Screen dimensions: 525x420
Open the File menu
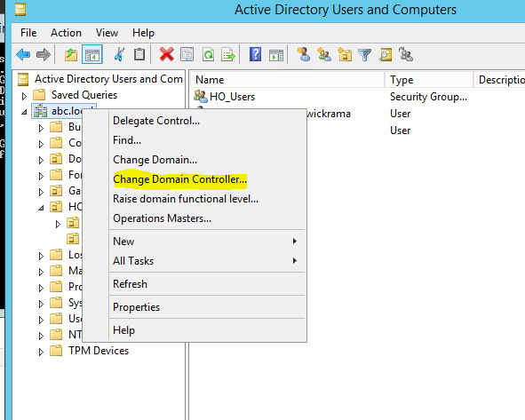coord(28,33)
